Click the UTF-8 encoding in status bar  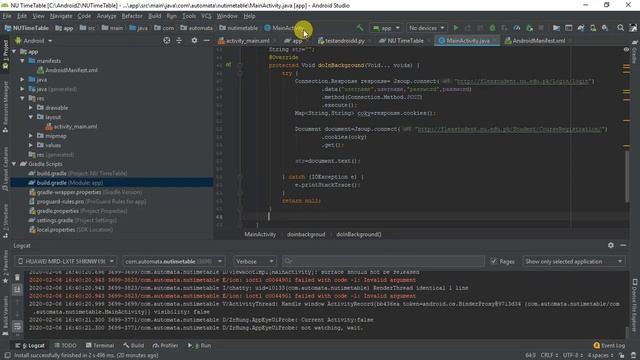573,356
